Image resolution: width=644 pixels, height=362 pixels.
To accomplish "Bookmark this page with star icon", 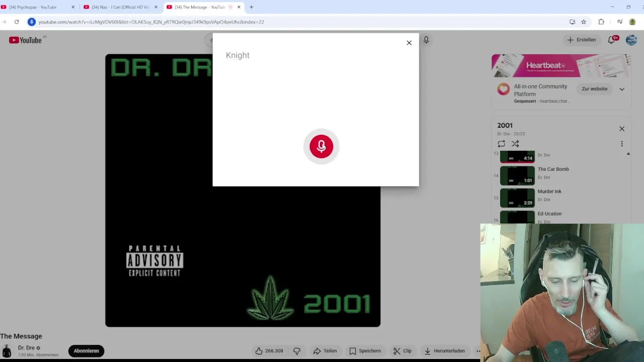I will click(584, 22).
